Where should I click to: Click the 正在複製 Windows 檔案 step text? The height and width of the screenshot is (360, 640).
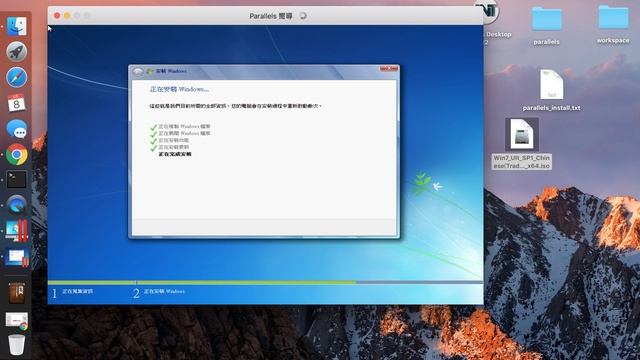click(184, 127)
